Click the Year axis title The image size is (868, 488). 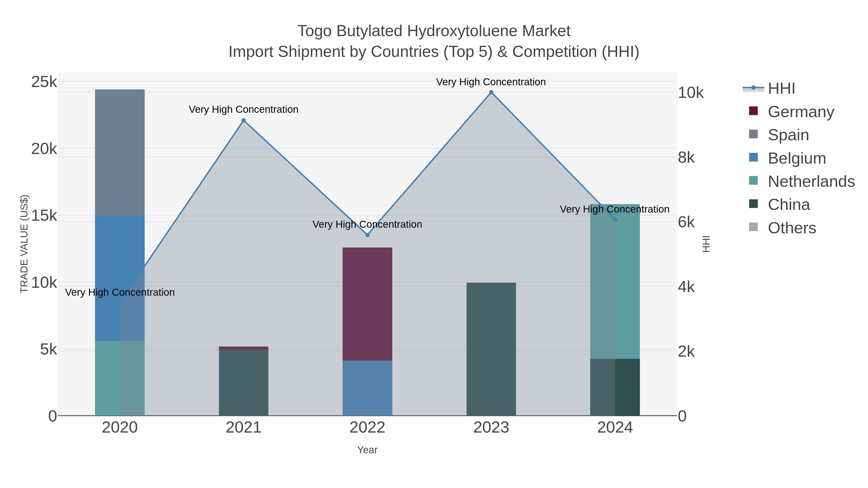point(367,450)
